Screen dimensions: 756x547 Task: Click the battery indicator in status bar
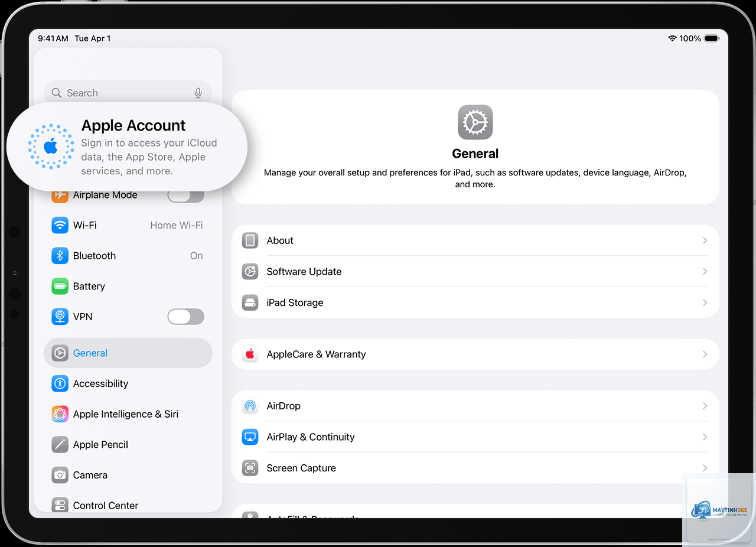(712, 38)
